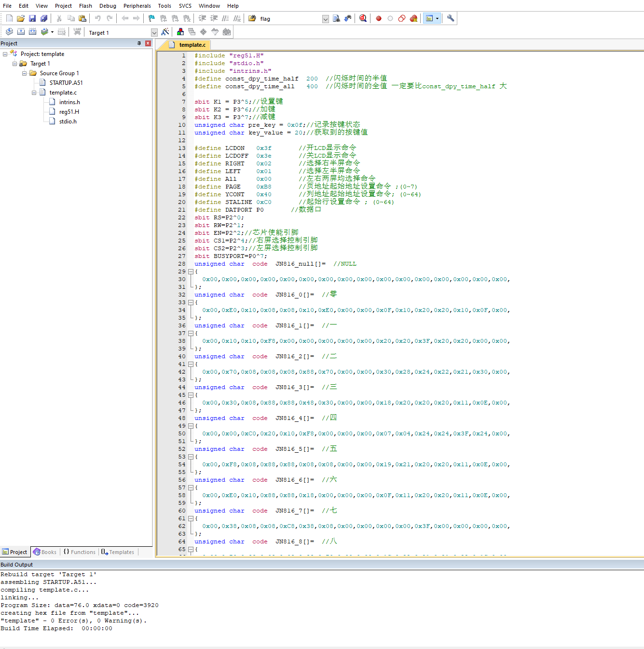Switch to the Functions tab
This screenshot has height=649, width=644.
[80, 552]
